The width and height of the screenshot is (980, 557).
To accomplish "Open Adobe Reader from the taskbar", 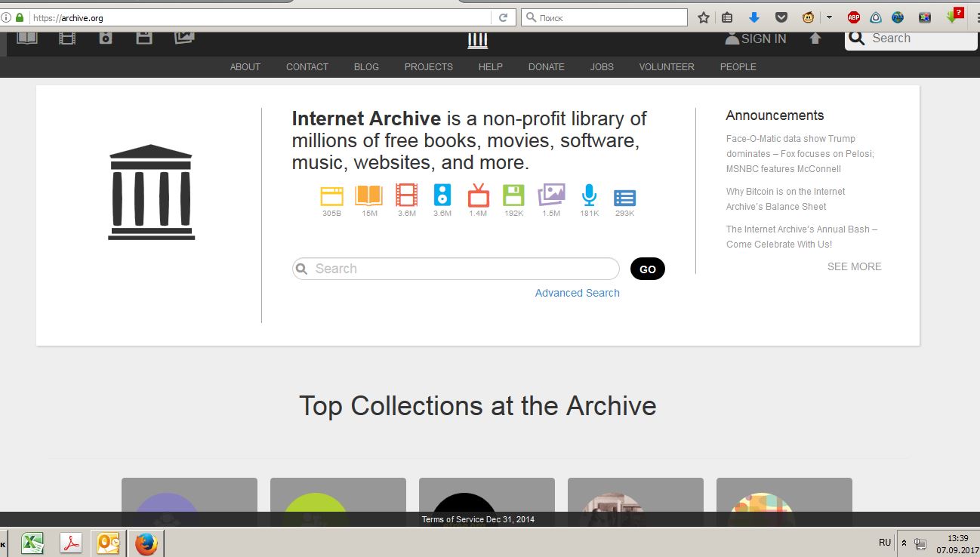I will click(x=71, y=543).
